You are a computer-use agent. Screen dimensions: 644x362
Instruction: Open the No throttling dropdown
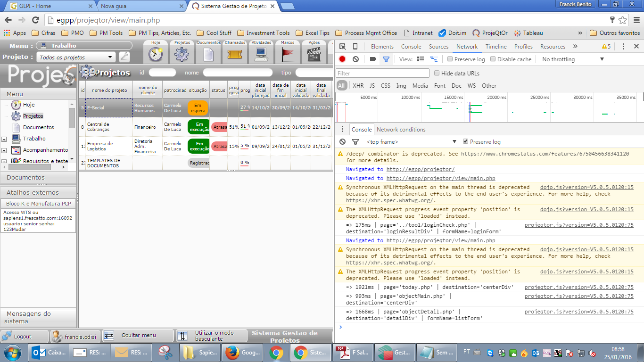tap(573, 59)
